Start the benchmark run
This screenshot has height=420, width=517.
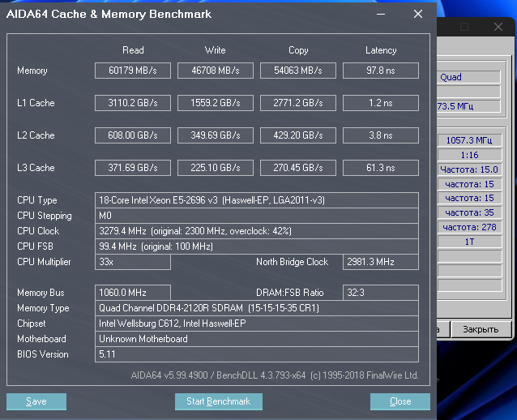point(219,401)
